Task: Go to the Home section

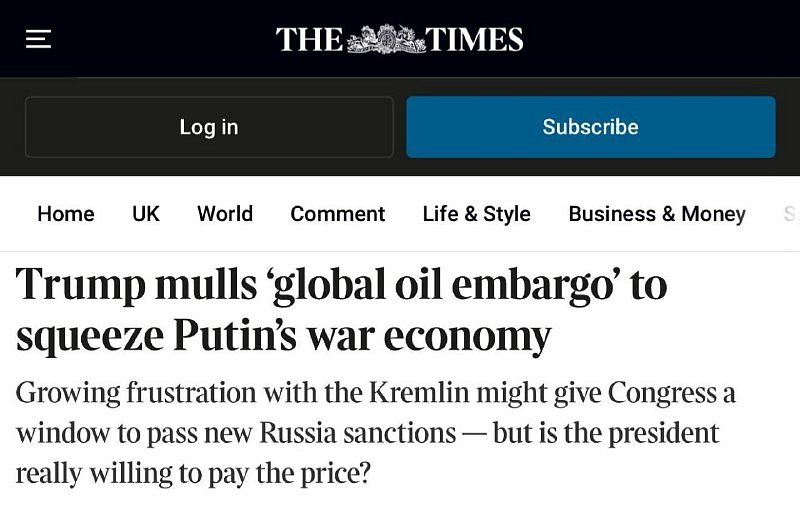Action: 66,214
